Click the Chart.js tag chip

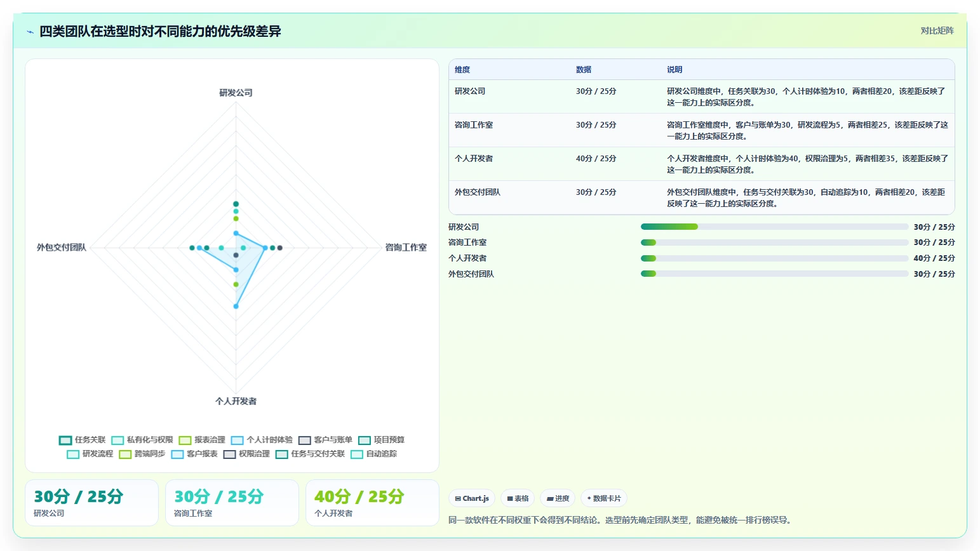click(x=472, y=498)
